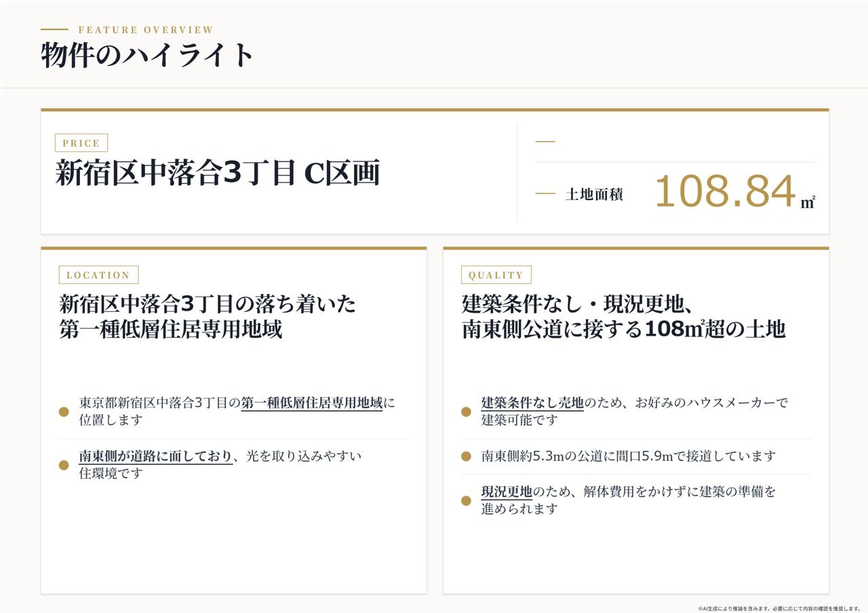Click the PRICE badge label
This screenshot has height=613, width=868.
click(x=81, y=143)
